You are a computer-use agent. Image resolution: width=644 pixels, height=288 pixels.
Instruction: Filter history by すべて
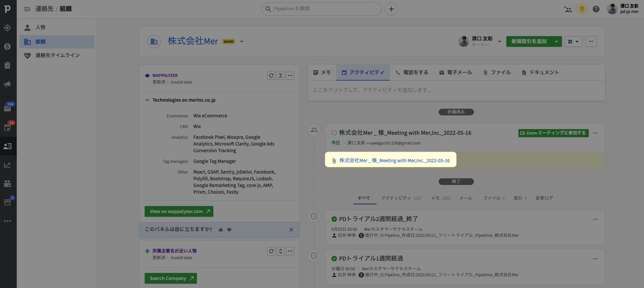coord(364,198)
